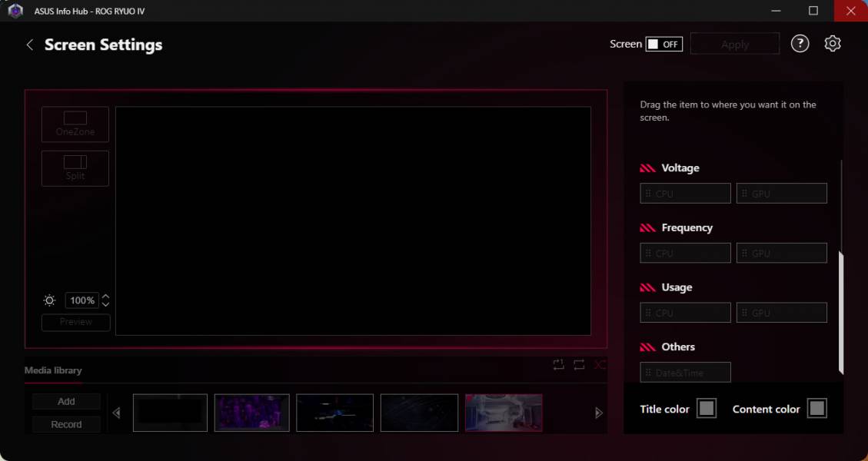Image resolution: width=868 pixels, height=461 pixels.
Task: Go back using the arrow beside Screen Settings
Action: pos(30,45)
